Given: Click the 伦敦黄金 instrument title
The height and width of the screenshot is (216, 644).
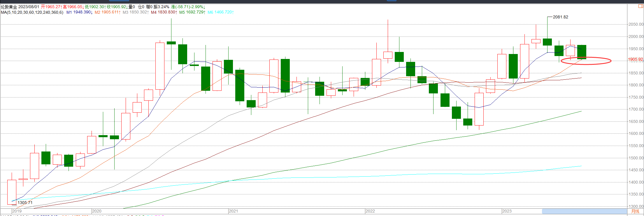Looking at the screenshot, I should 9,7.
